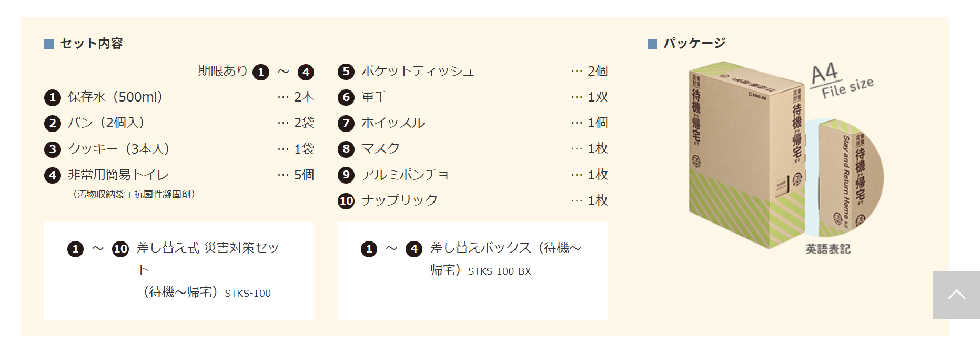Open the 差し替え式 災害対策セット STKS-100 box
The image size is (980, 343).
179,270
